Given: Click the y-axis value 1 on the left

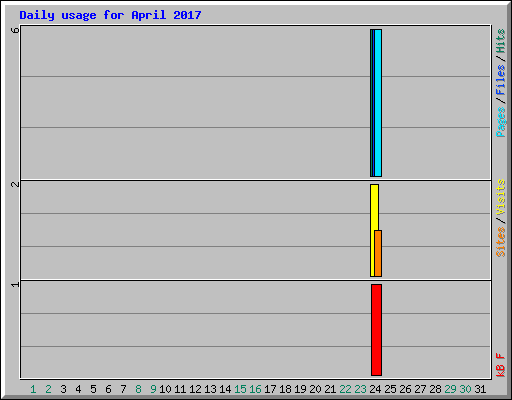Looking at the screenshot, I should click(15, 284).
